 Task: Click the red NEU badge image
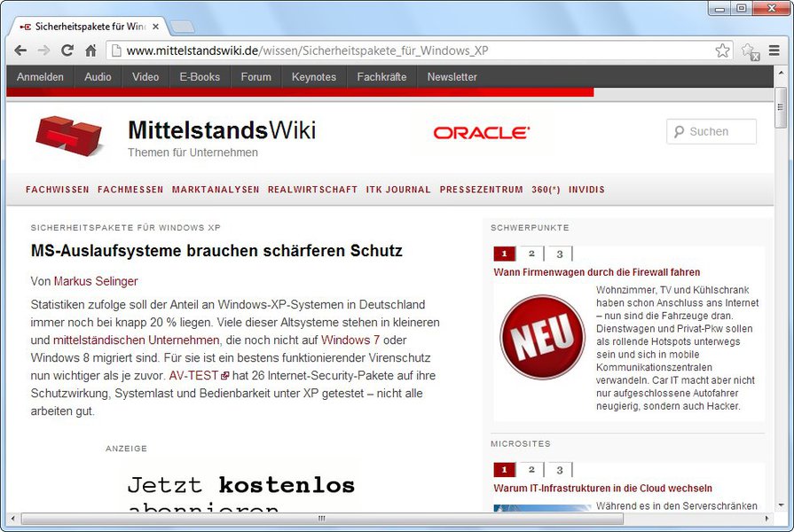point(542,338)
